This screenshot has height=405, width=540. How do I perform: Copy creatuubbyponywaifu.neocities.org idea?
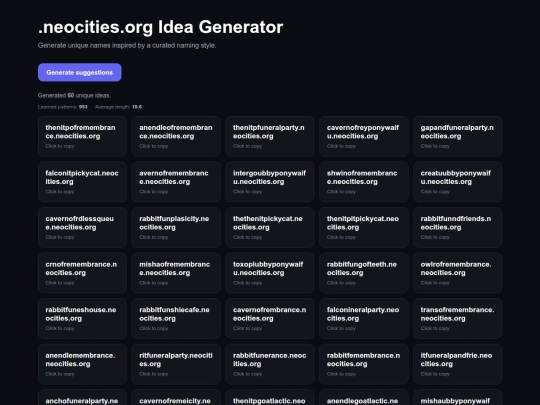(x=457, y=182)
